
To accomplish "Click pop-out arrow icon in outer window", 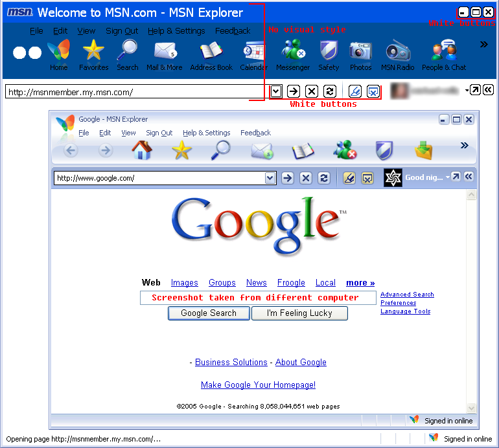I will tap(475, 90).
